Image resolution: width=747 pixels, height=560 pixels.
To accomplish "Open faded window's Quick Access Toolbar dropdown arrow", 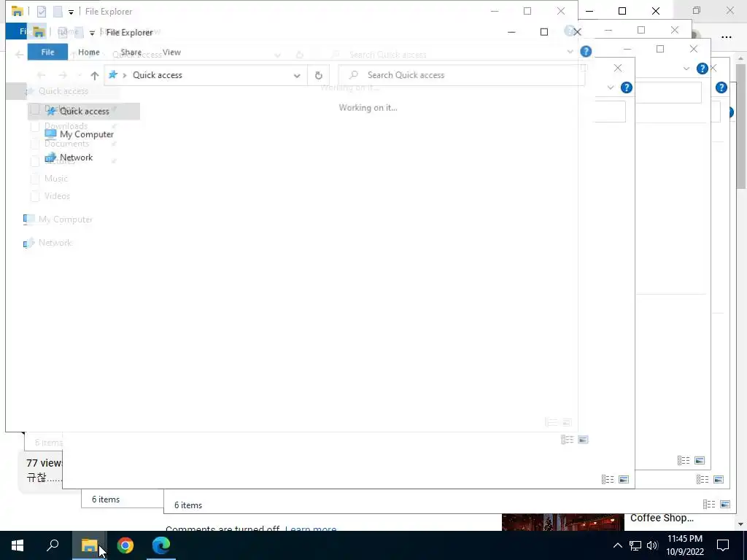I will pyautogui.click(x=71, y=12).
